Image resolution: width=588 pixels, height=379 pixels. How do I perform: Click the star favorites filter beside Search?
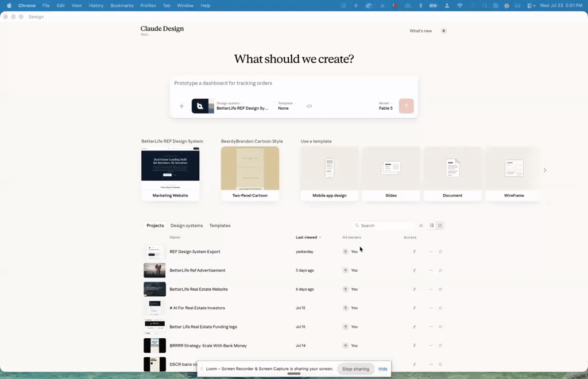pos(421,225)
